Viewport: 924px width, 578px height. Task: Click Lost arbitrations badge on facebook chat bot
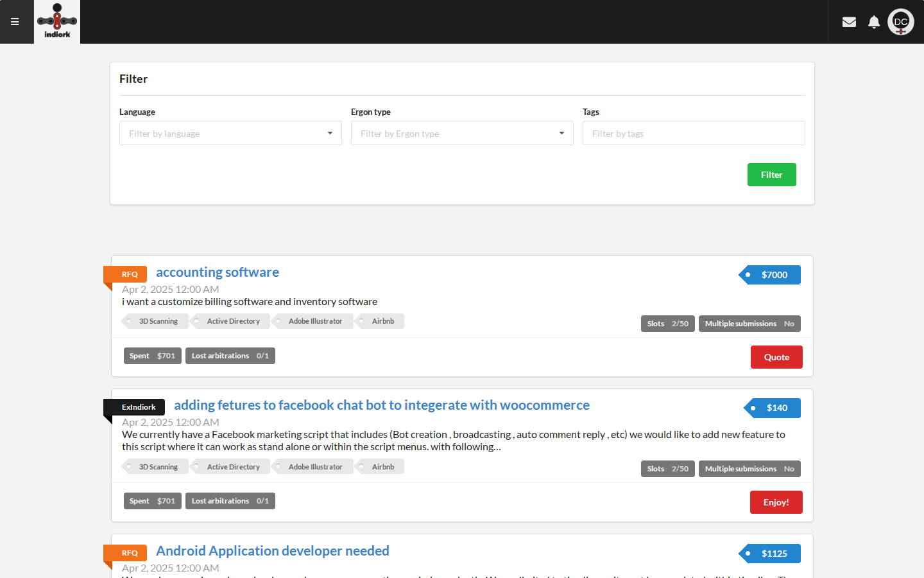[230, 501]
